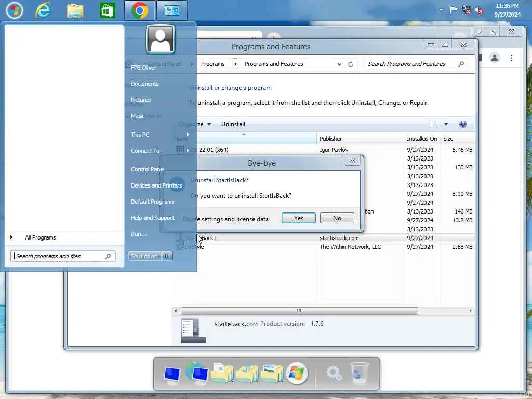Sort by Size column

point(457,139)
